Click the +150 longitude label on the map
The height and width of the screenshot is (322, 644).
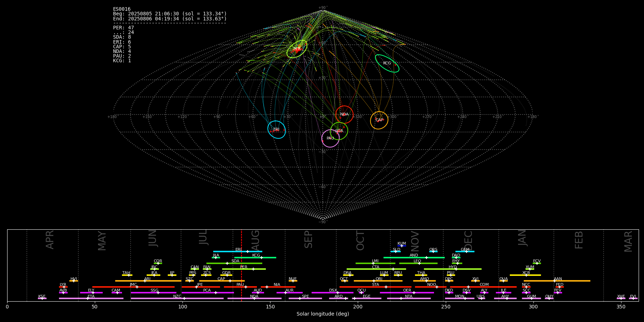pos(147,117)
